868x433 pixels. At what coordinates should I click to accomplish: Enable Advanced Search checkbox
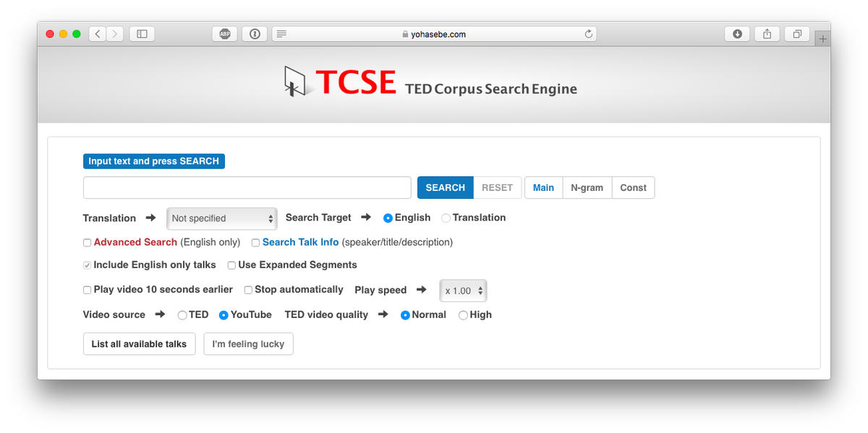tap(87, 243)
